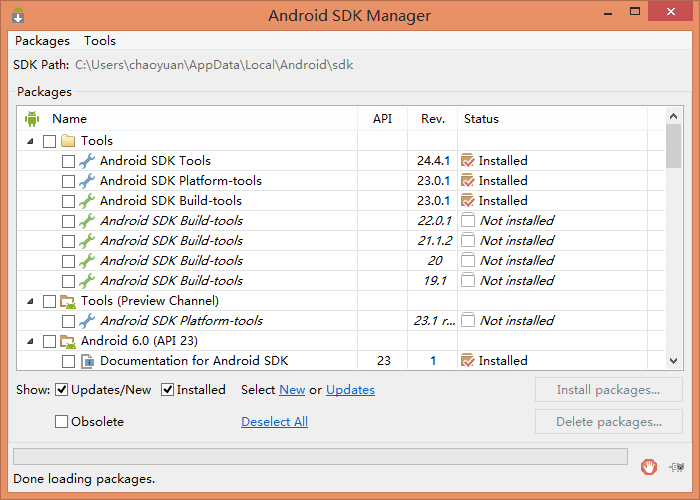Click the Tools (Preview Channel) folder icon
The image size is (700, 500).
68,301
